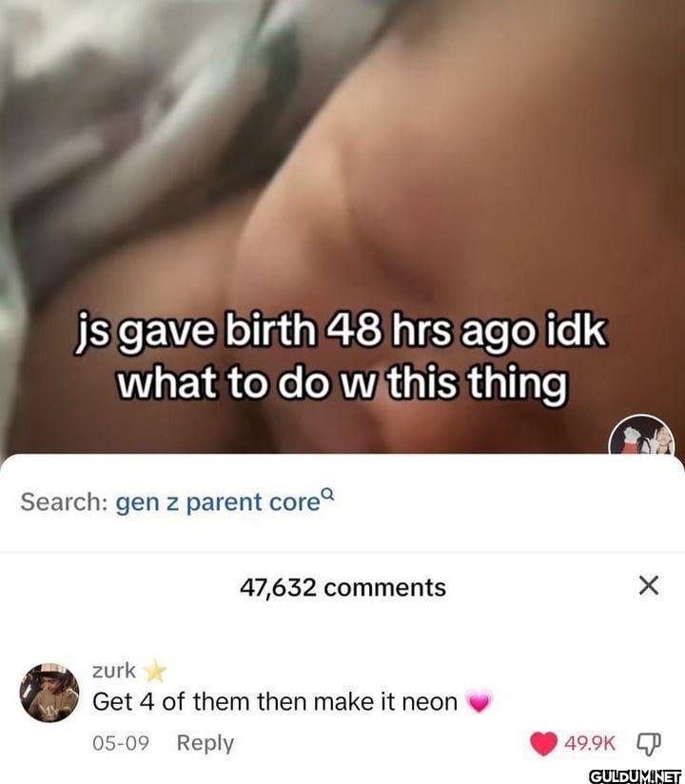Open zurk's profile picture
The width and height of the screenshot is (685, 784).
coord(49,693)
